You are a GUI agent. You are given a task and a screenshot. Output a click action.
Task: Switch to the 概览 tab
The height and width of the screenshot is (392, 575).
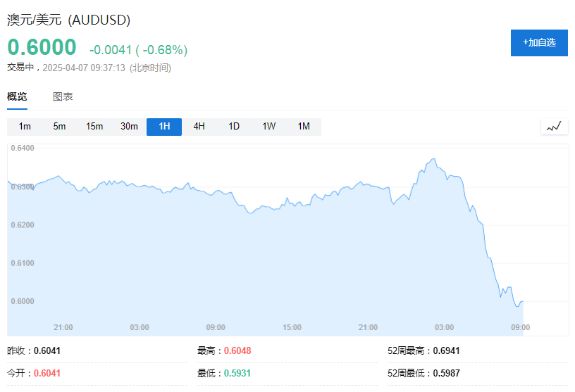17,97
